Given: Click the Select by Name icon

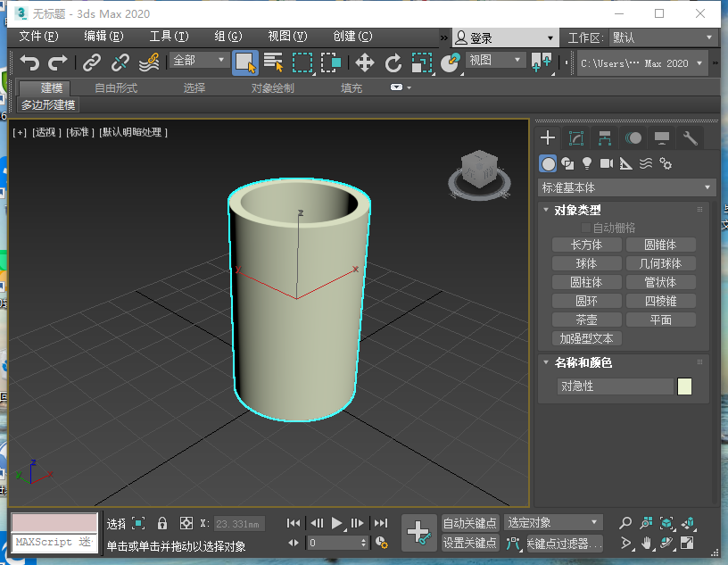Looking at the screenshot, I should pyautogui.click(x=274, y=62).
